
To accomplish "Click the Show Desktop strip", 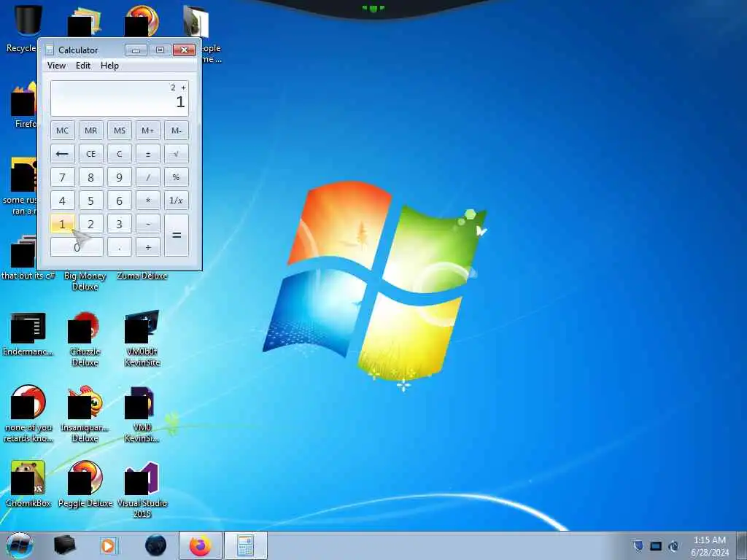I will [x=742, y=545].
